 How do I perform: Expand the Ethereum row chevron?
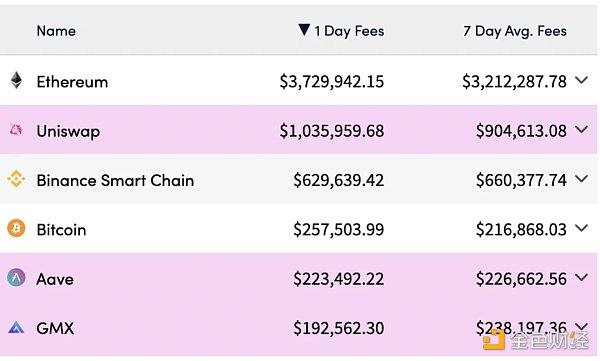pyautogui.click(x=581, y=80)
